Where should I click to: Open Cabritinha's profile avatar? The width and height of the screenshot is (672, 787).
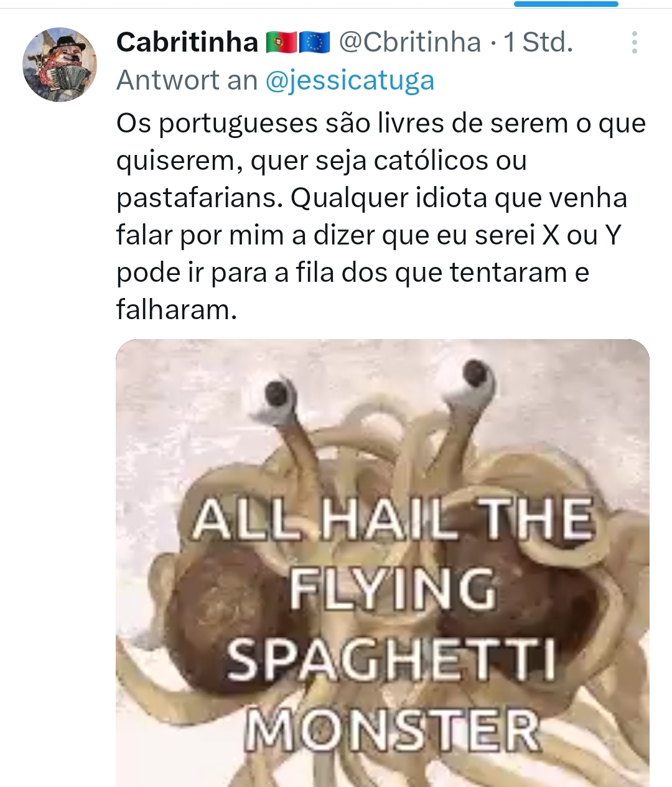click(60, 65)
